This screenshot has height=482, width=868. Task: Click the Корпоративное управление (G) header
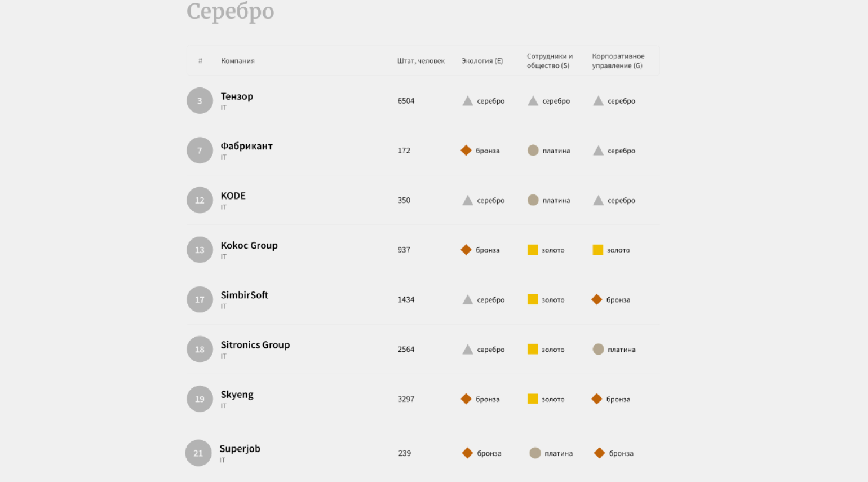point(618,61)
